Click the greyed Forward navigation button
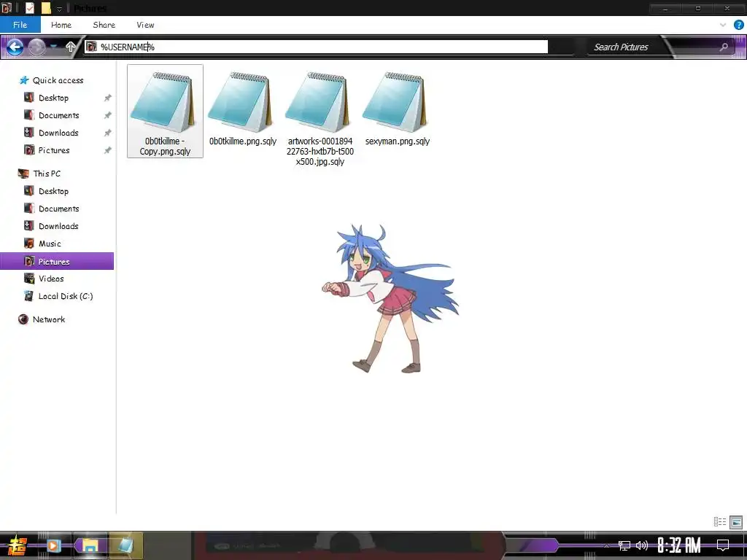The image size is (747, 560). 36,47
